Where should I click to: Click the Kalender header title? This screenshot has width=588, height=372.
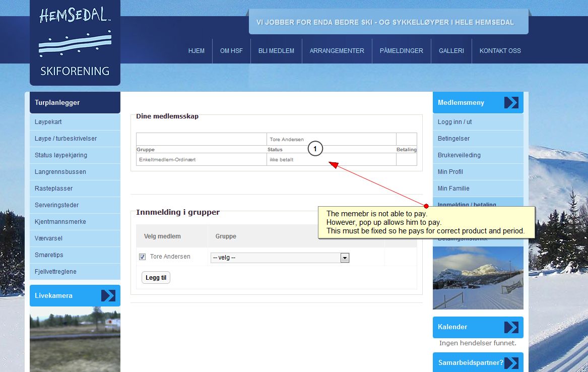pos(452,327)
